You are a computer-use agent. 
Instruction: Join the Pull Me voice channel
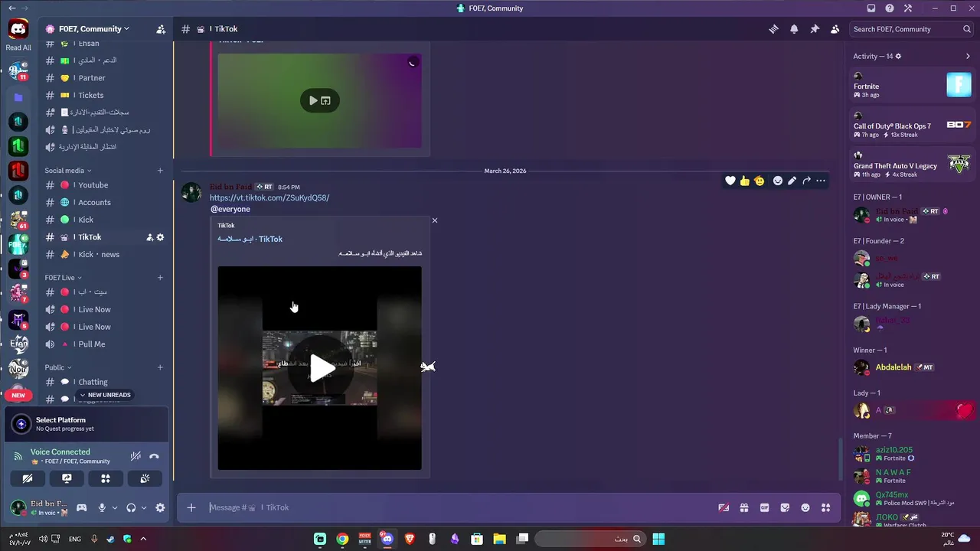click(105, 344)
